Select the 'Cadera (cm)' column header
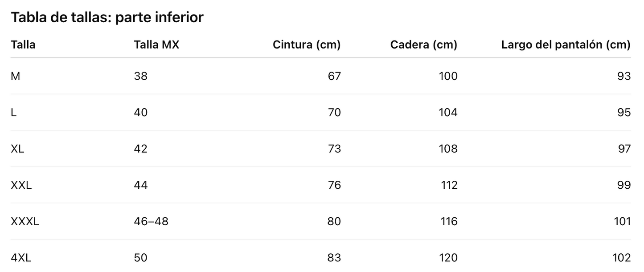This screenshot has height=272, width=644. tap(424, 45)
